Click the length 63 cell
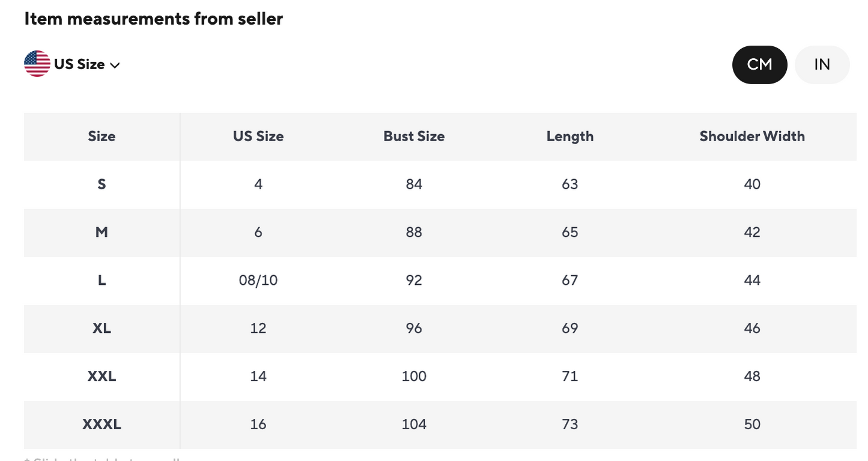 pyautogui.click(x=569, y=184)
